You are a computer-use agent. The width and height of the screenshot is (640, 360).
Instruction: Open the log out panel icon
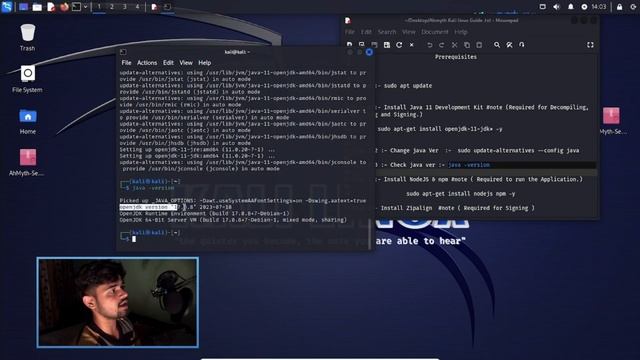click(x=633, y=7)
